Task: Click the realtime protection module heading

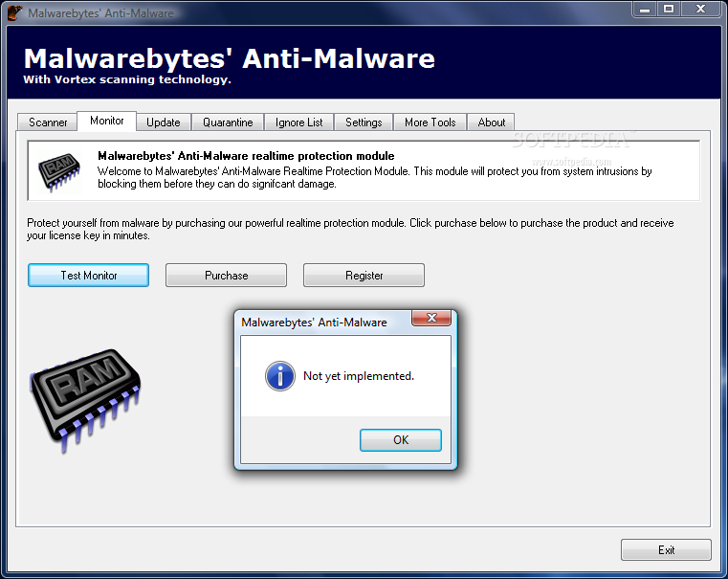Action: tap(246, 156)
